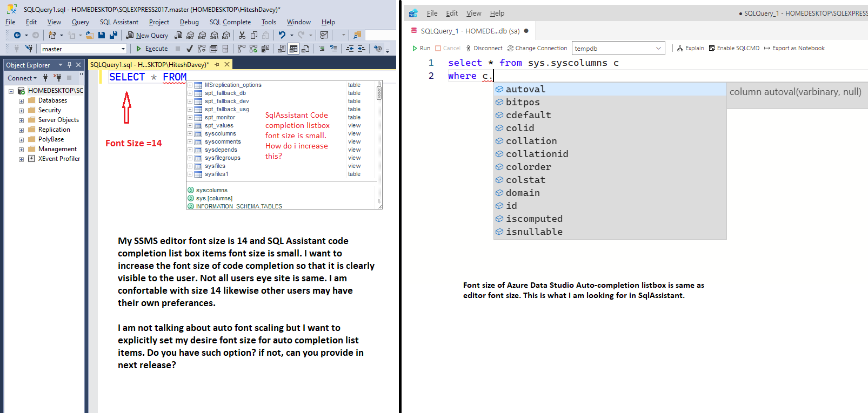Toggle Enable SQLCMD mode
The image size is (868, 413).
tap(734, 48)
